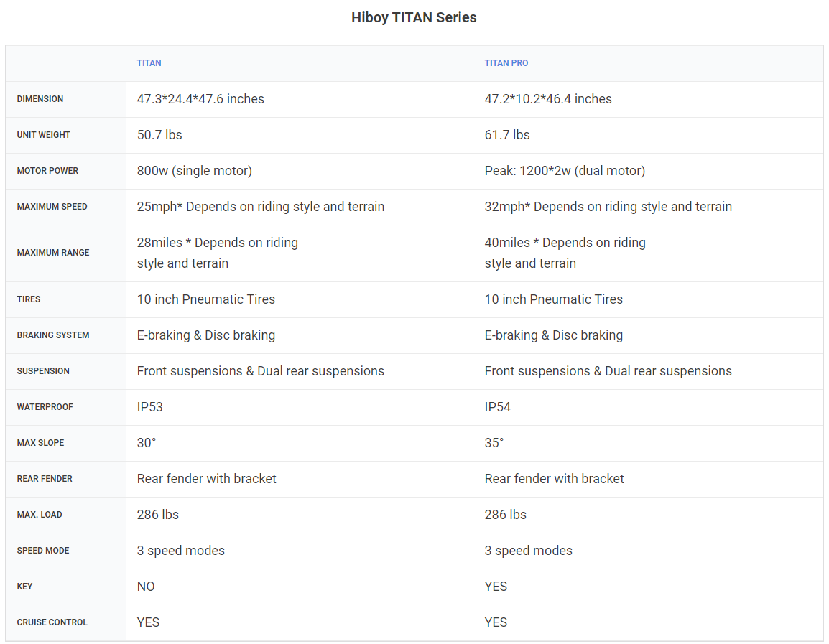Click the IP54 waterproof rating

pos(498,407)
